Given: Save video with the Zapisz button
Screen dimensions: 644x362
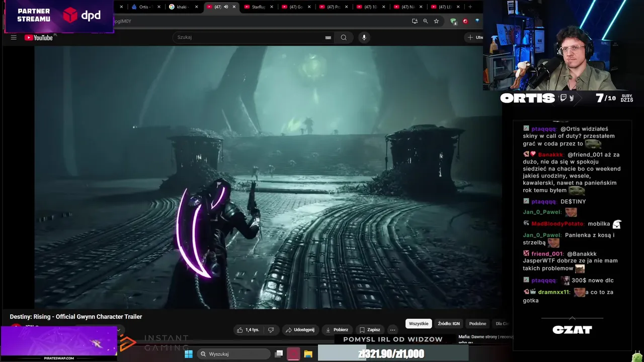Looking at the screenshot, I should click(x=370, y=330).
